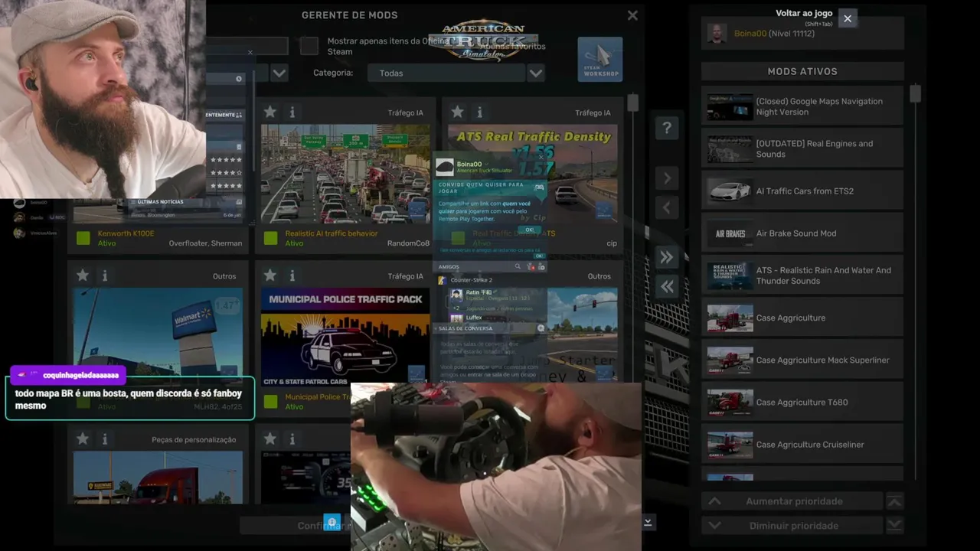Move mod to bottom priority button
The image size is (980, 551).
tap(894, 526)
